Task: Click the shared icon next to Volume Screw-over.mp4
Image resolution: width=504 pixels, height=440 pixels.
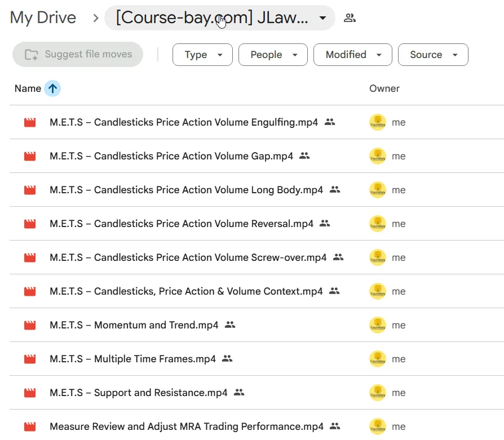Action: click(x=338, y=257)
